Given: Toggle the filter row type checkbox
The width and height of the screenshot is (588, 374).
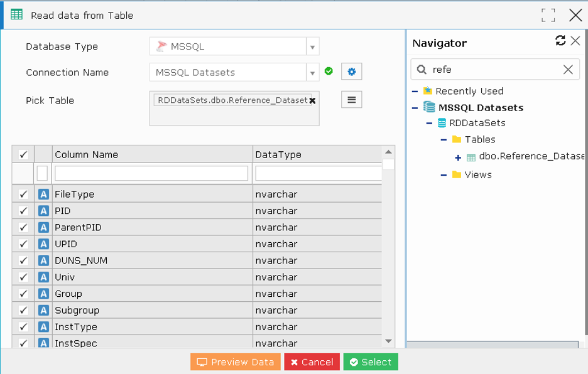Looking at the screenshot, I should tap(42, 173).
